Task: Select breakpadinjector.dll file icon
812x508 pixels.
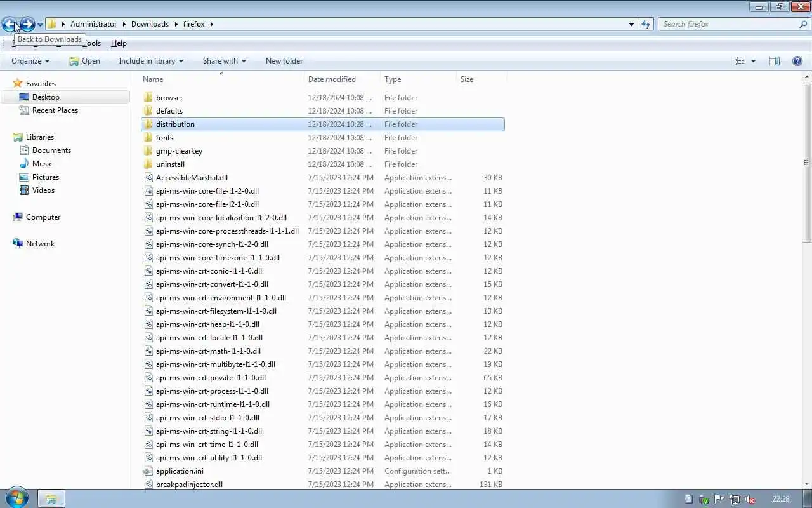Action: [x=148, y=485]
